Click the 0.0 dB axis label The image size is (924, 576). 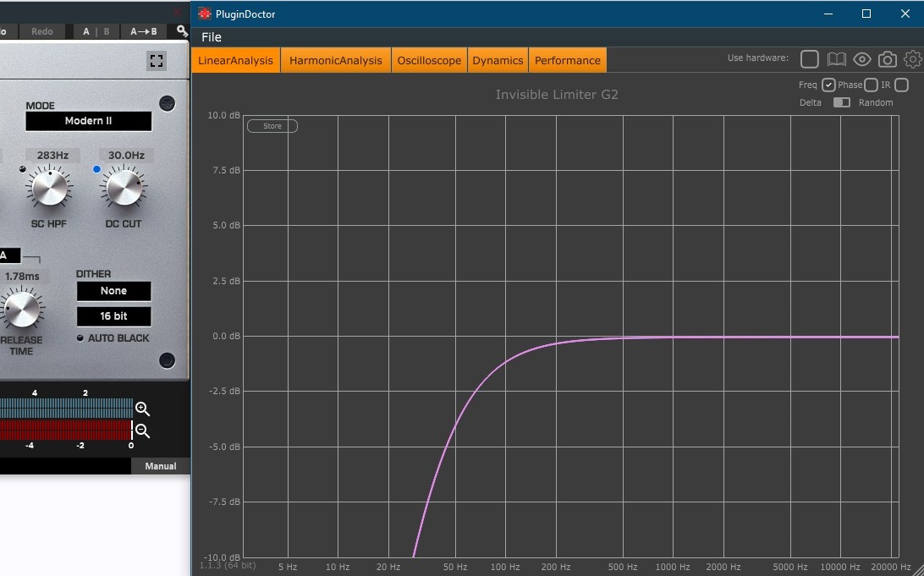click(x=227, y=336)
